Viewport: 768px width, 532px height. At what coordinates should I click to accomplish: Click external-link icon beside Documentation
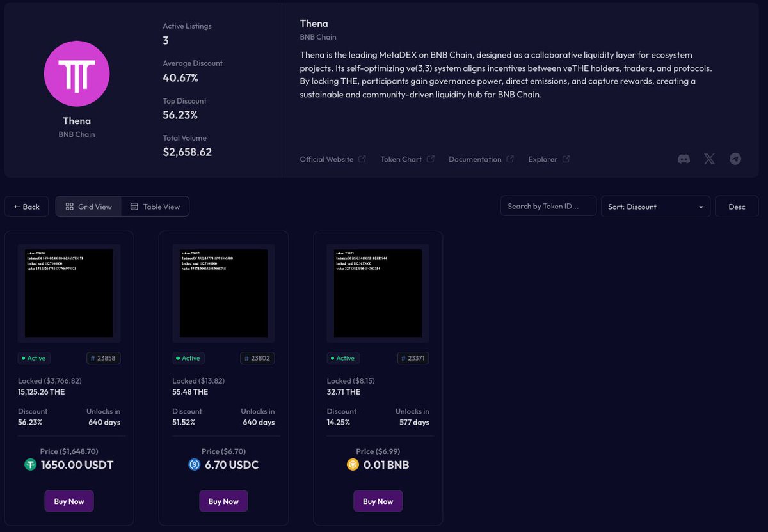(x=510, y=159)
